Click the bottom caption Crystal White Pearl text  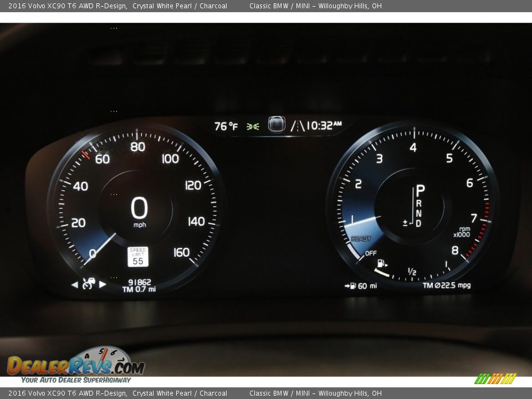coord(162,393)
